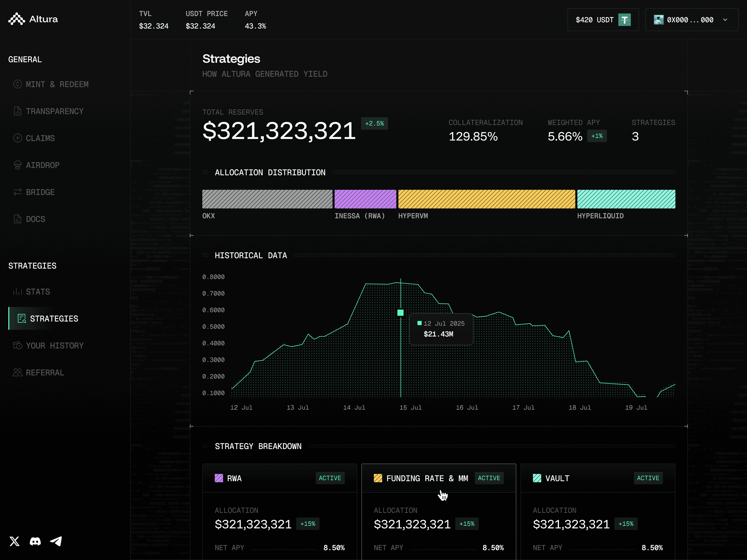The image size is (747, 560).
Task: Click the Altura logo icon
Action: point(17,19)
